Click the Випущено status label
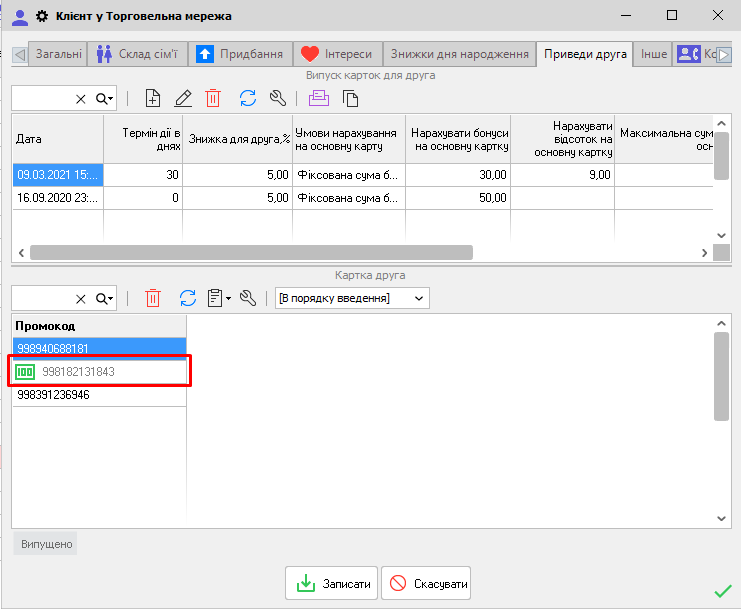Screen dimensions: 741x609 pos(46,544)
